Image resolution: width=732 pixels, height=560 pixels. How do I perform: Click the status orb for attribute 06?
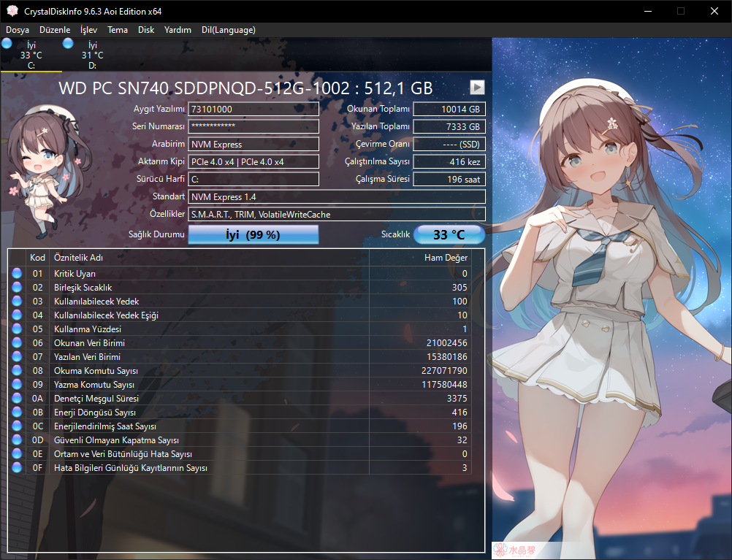[17, 342]
